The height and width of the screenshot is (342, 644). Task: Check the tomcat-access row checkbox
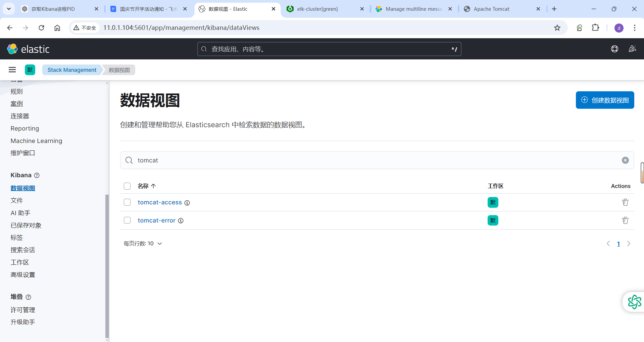tap(127, 202)
